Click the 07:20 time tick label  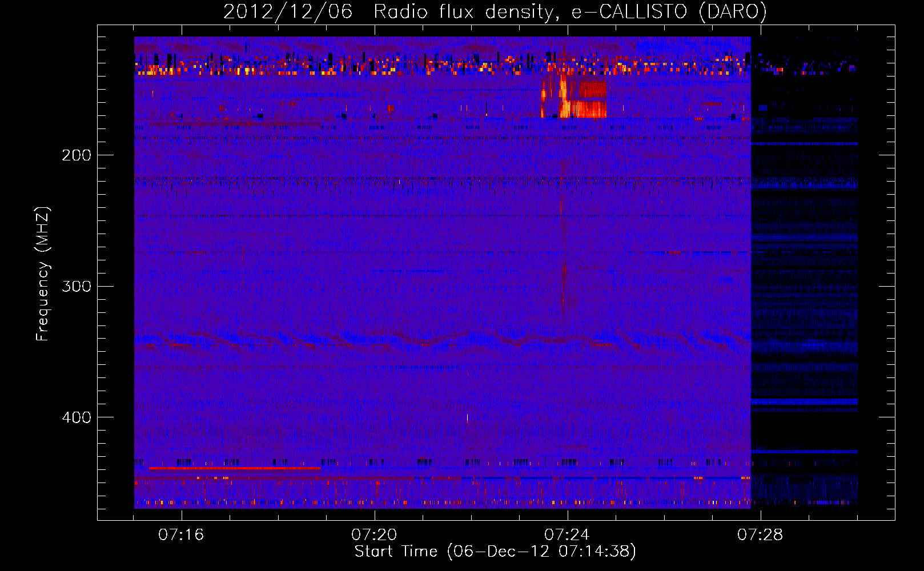[374, 534]
